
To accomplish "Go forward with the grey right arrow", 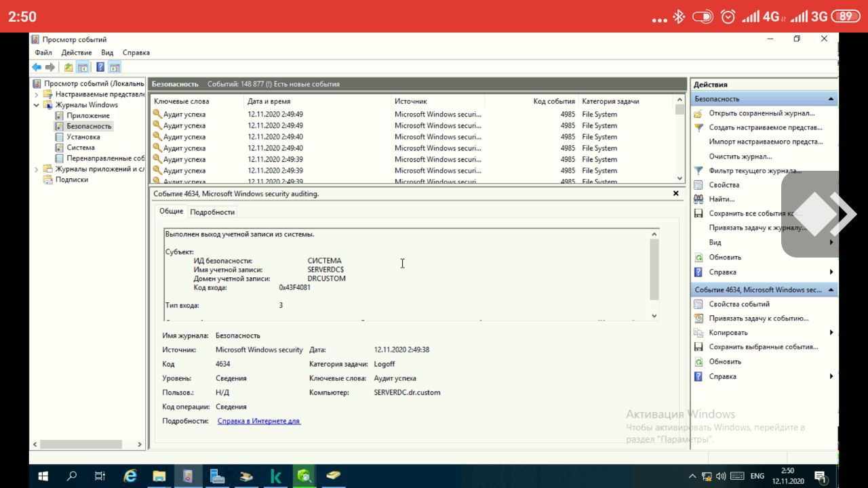I will pyautogui.click(x=50, y=67).
